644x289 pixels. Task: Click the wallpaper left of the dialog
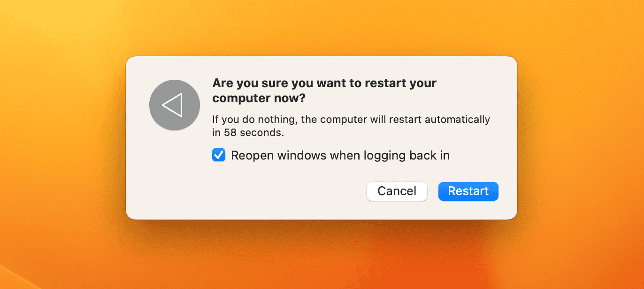click(x=61, y=141)
